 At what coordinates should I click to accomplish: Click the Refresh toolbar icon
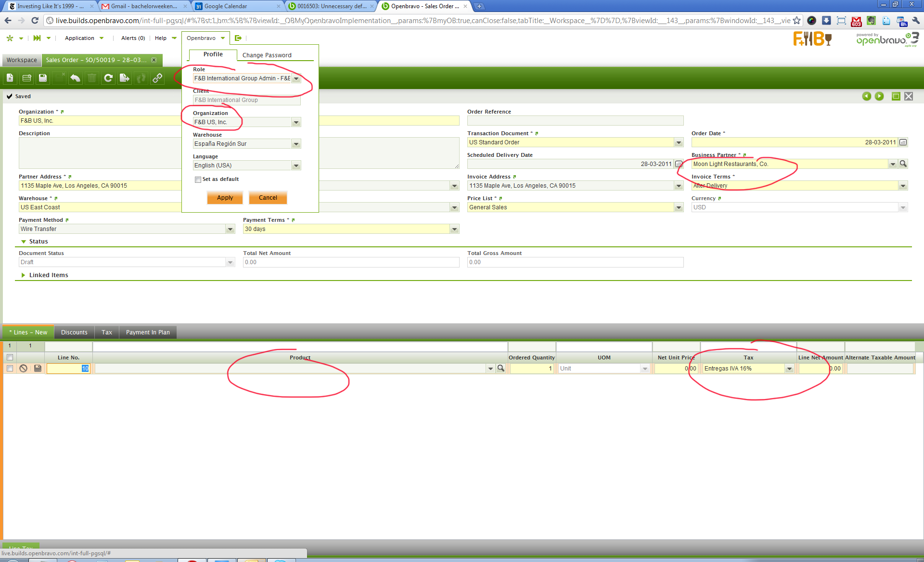(108, 78)
